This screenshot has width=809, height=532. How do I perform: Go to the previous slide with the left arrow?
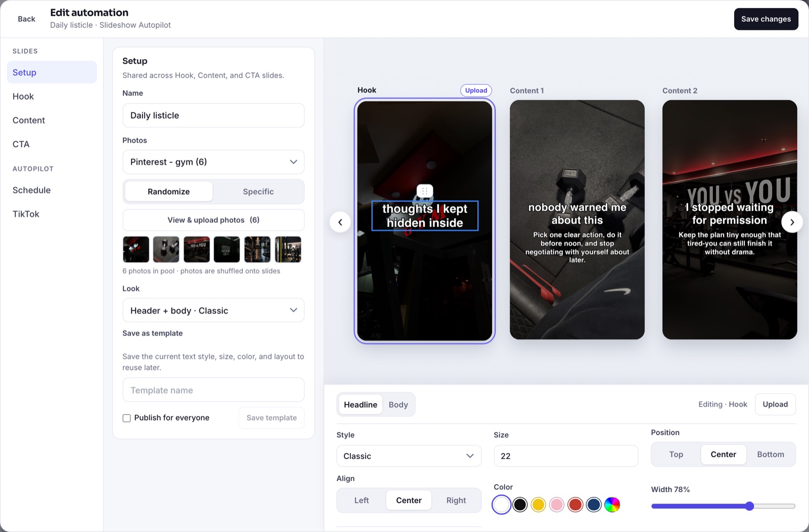tap(340, 222)
